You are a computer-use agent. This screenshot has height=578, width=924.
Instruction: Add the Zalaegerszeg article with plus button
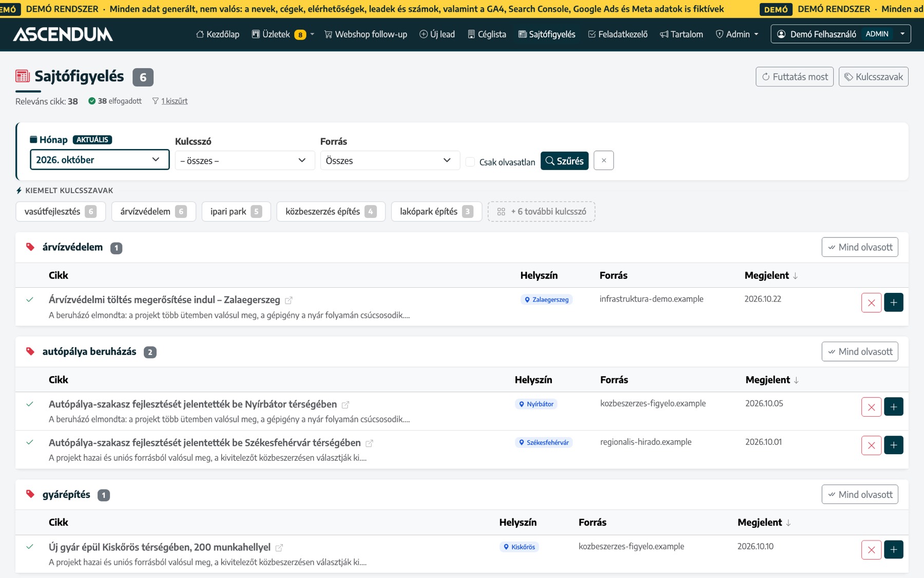coord(894,303)
